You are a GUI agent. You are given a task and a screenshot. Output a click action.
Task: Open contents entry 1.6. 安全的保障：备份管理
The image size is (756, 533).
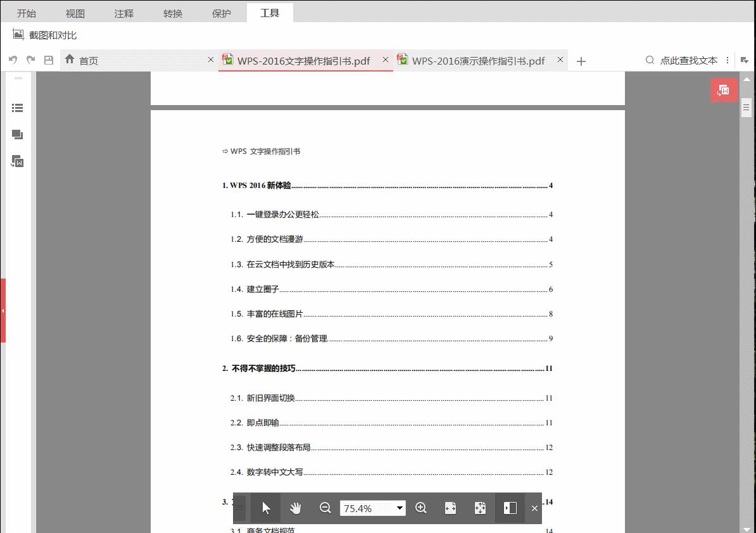[391, 338]
